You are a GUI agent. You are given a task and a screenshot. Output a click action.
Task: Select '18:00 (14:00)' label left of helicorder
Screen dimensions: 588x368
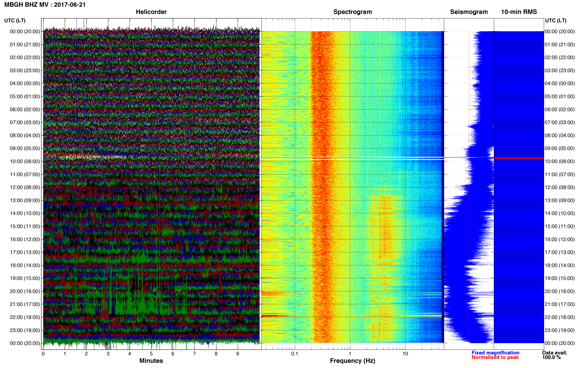click(x=25, y=265)
